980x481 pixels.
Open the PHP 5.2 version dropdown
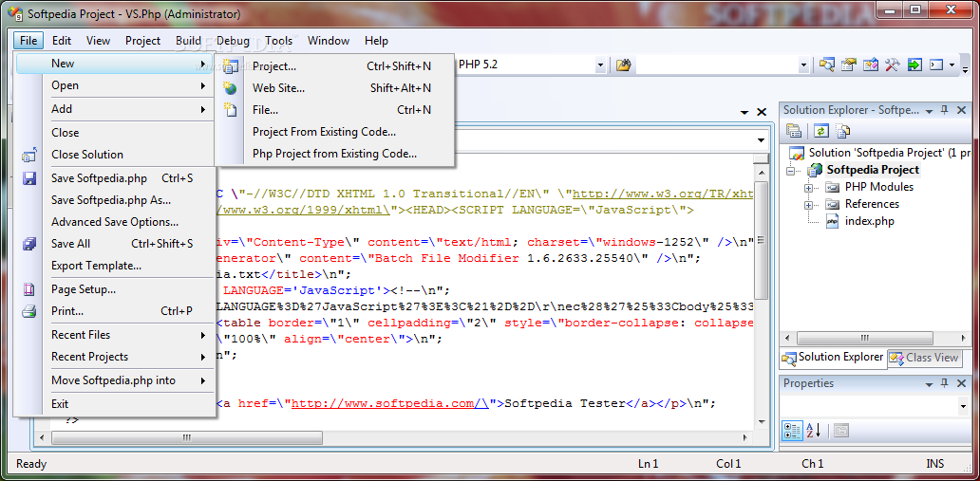coord(600,65)
